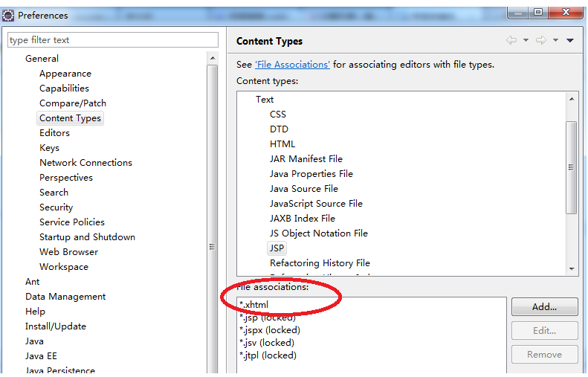
Task: Select the JSP content type
Action: pyautogui.click(x=277, y=248)
